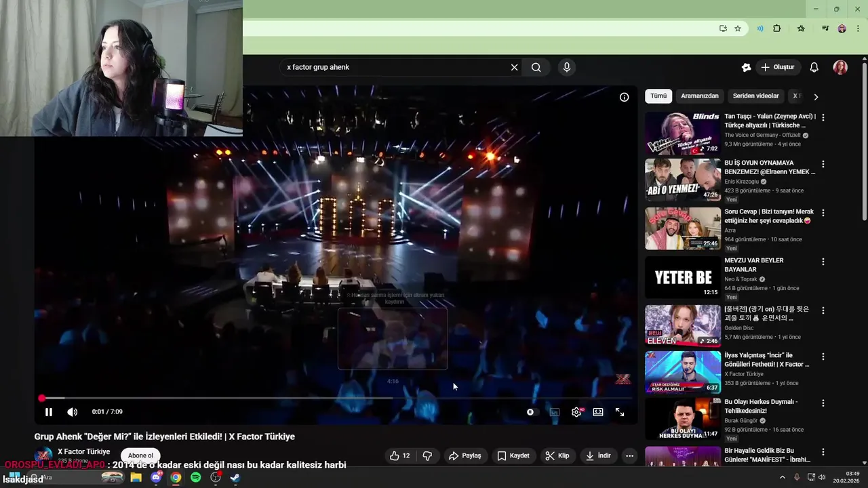Select the Tümü filter chip
Screen dimensions: 868x488
tap(658, 96)
